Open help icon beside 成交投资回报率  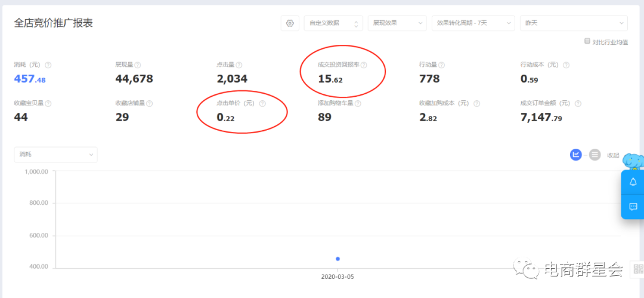pyautogui.click(x=364, y=65)
